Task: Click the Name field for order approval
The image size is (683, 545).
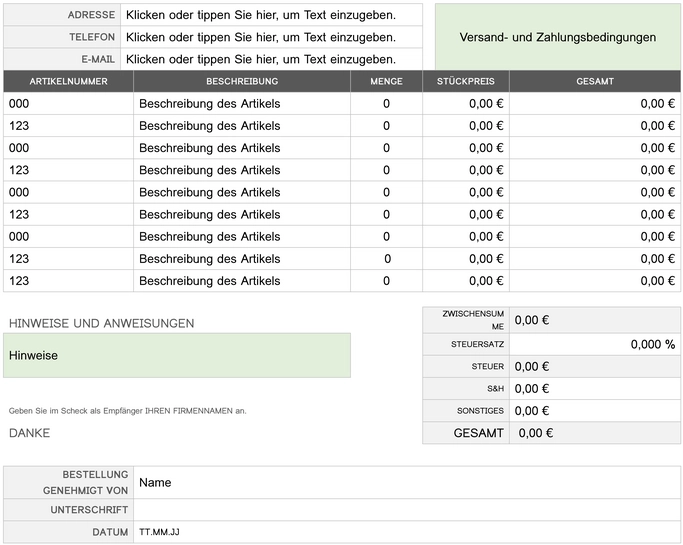Action: coord(407,482)
